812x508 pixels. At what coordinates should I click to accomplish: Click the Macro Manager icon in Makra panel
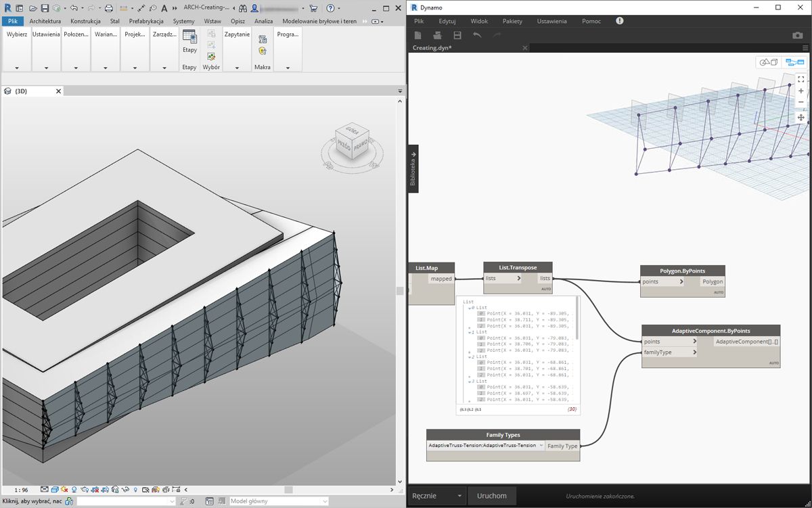pos(263,39)
